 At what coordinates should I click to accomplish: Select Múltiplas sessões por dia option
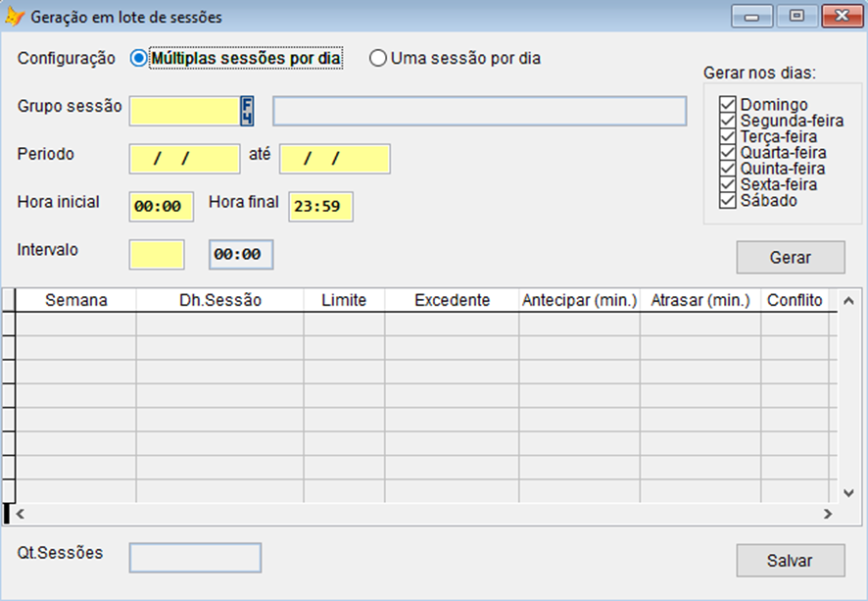tap(139, 59)
